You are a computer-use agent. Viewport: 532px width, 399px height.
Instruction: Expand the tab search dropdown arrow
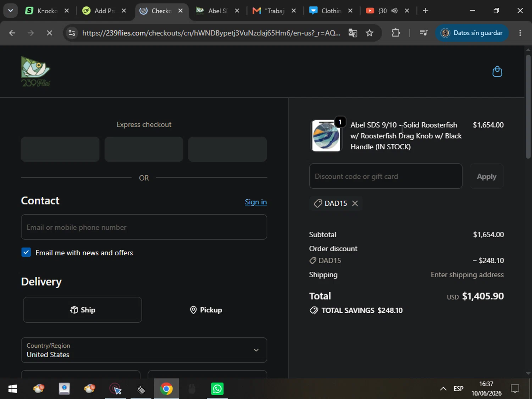[x=11, y=11]
